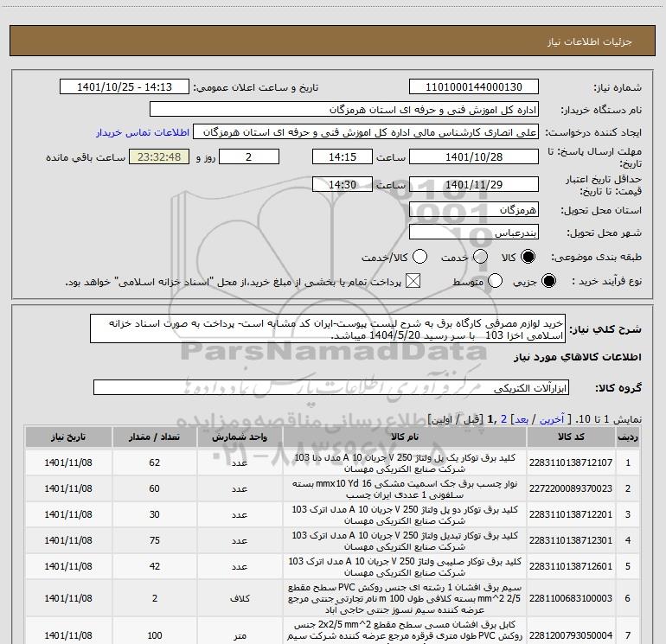Click quantity 62 in row 1
This screenshot has width=666, height=644.
pos(155,462)
